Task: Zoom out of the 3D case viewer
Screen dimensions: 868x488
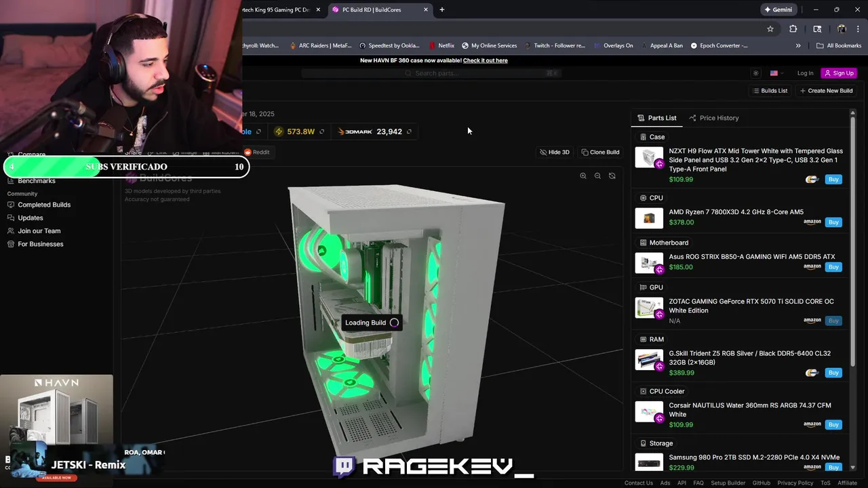Action: [597, 176]
